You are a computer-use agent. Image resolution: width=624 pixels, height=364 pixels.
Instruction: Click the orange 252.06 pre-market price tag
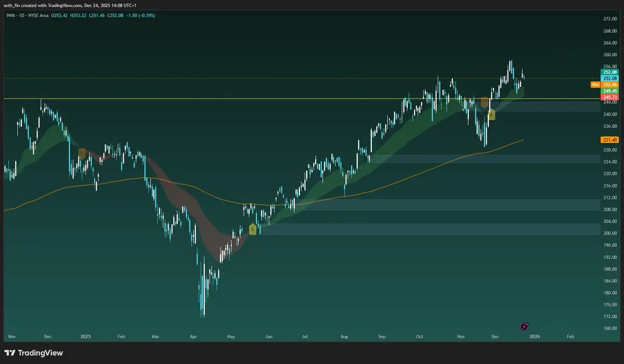[x=608, y=84]
